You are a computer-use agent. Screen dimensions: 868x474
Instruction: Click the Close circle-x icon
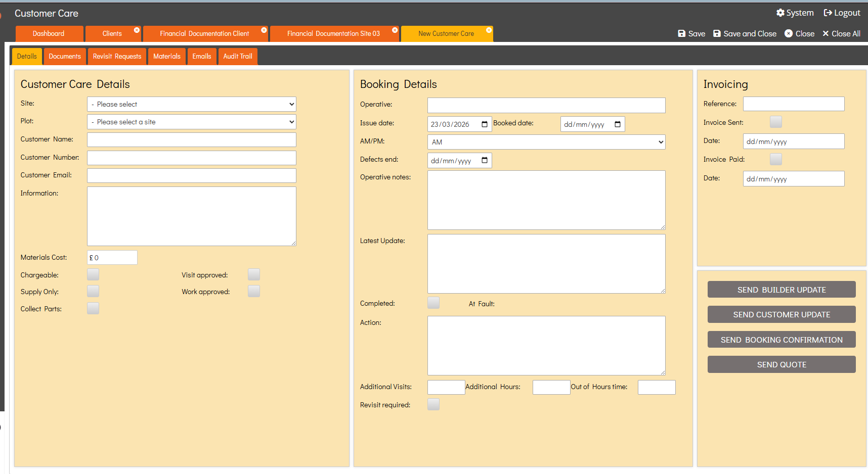[789, 33]
